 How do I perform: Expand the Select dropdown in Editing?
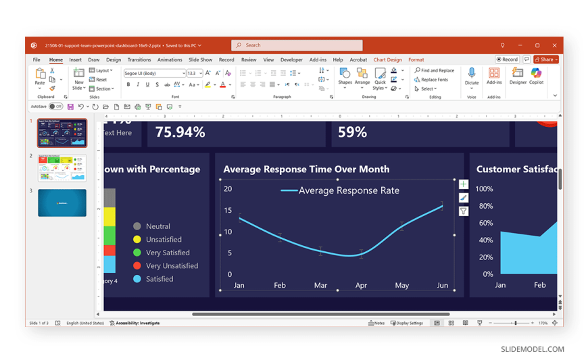pyautogui.click(x=426, y=89)
